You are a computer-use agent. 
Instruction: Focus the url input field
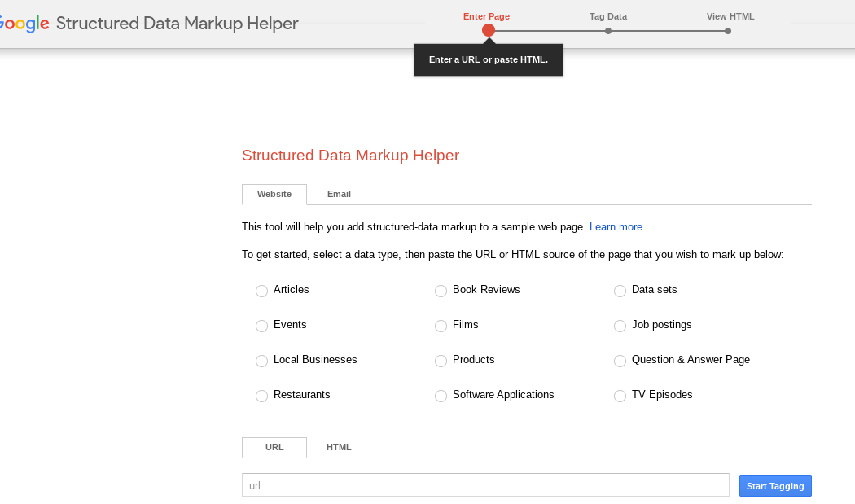pyautogui.click(x=485, y=485)
